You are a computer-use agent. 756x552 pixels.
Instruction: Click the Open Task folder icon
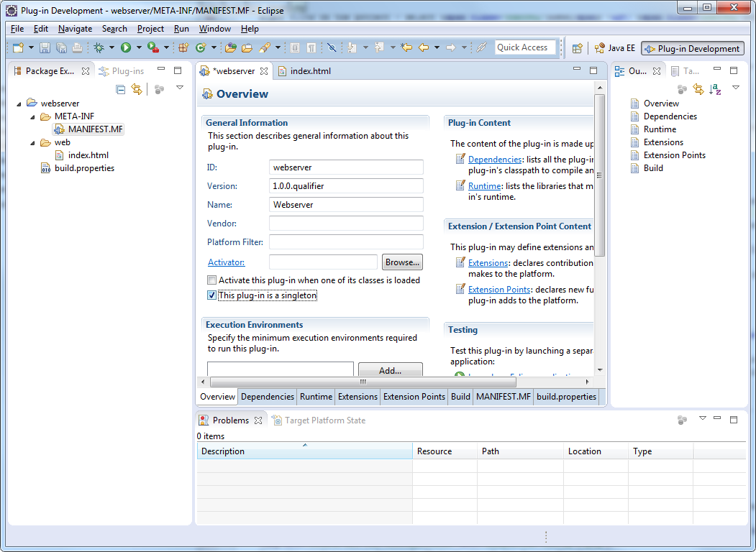point(247,47)
